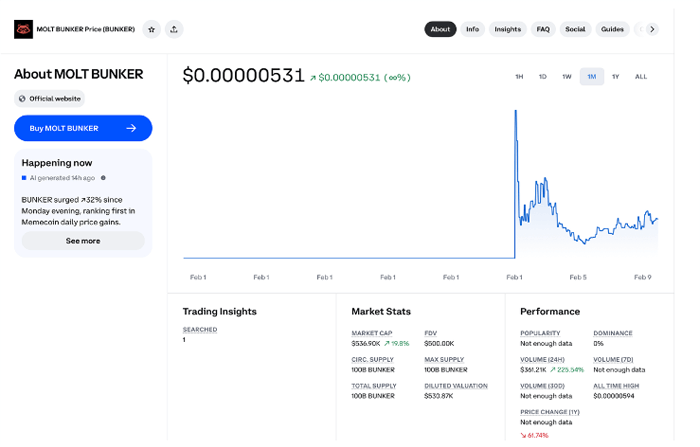700x447 pixels.
Task: Click the price spike on the chart
Action: [x=515, y=113]
